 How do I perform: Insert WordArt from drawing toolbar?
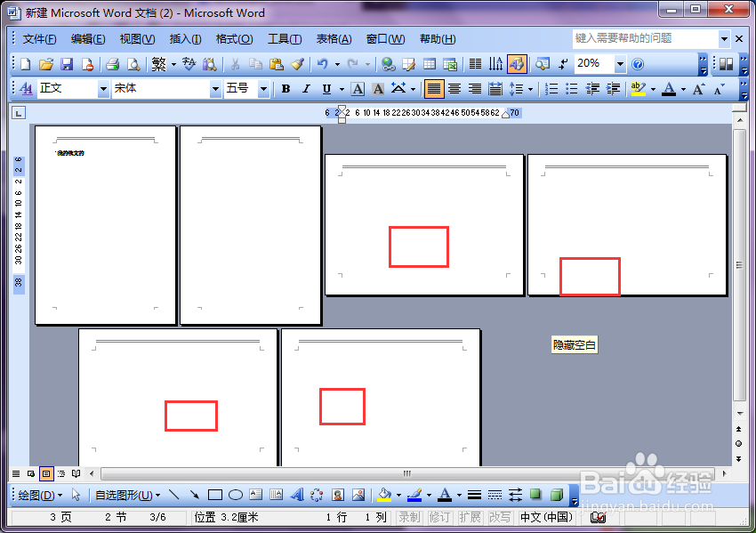pos(296,495)
